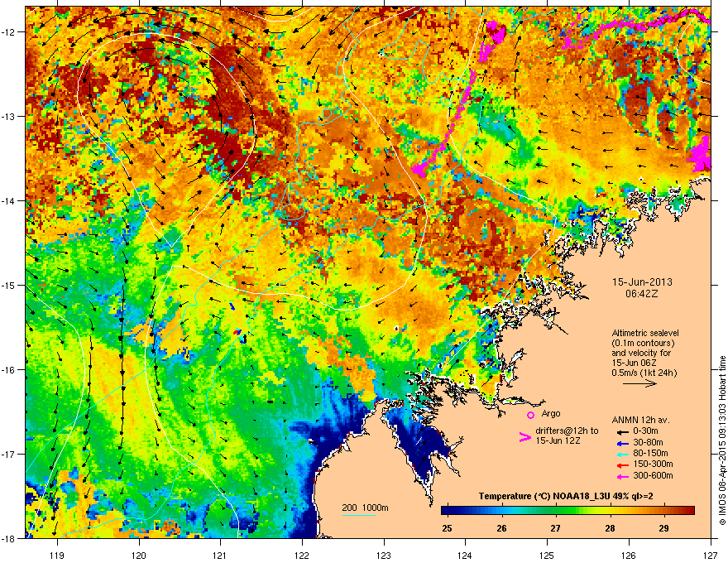
Task: Click the 'drifters@12h to' legend label
Action: 567,431
